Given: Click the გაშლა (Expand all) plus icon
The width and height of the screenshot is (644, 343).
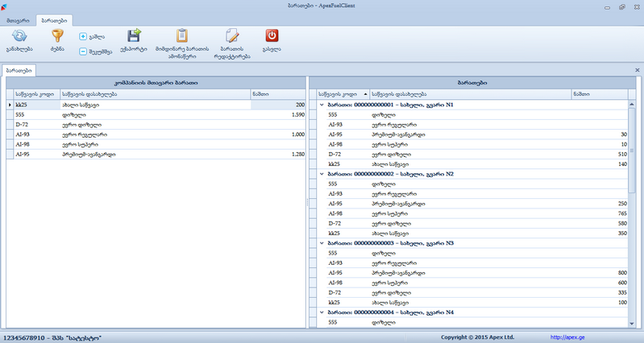Looking at the screenshot, I should coord(83,36).
